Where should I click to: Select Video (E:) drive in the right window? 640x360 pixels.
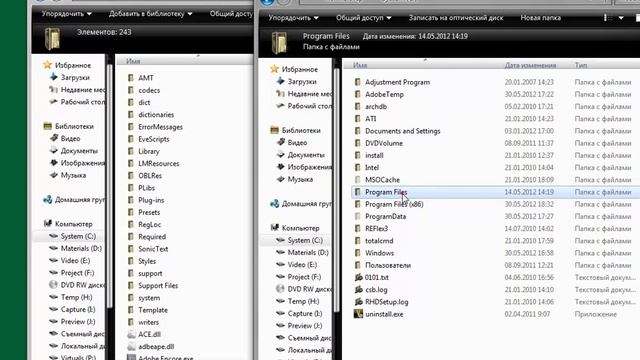pyautogui.click(x=302, y=265)
